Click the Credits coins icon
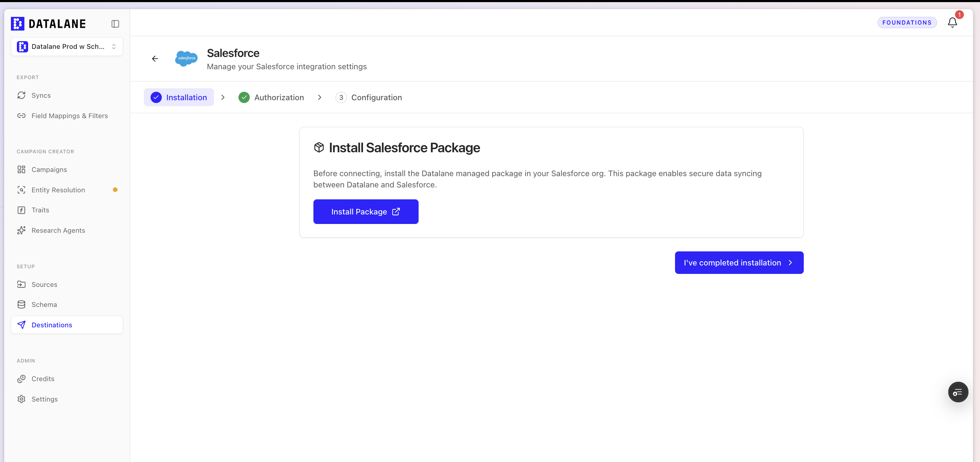This screenshot has height=462, width=980. (21, 379)
